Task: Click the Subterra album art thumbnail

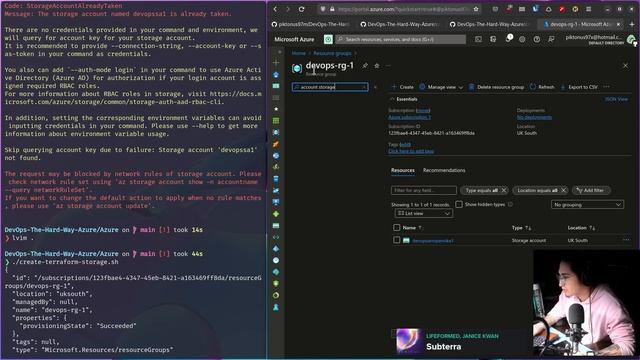Action: coord(409,340)
